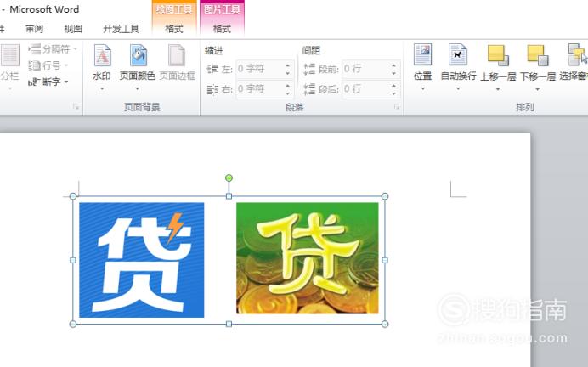Click the 图片工具 contextual tab header
588x367 pixels.
pos(222,9)
